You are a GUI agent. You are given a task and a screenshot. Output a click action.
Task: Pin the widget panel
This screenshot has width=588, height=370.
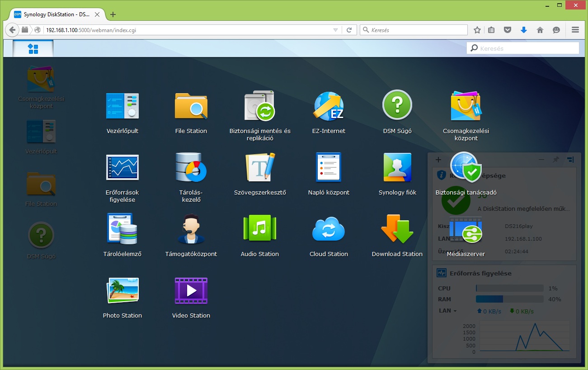(556, 160)
